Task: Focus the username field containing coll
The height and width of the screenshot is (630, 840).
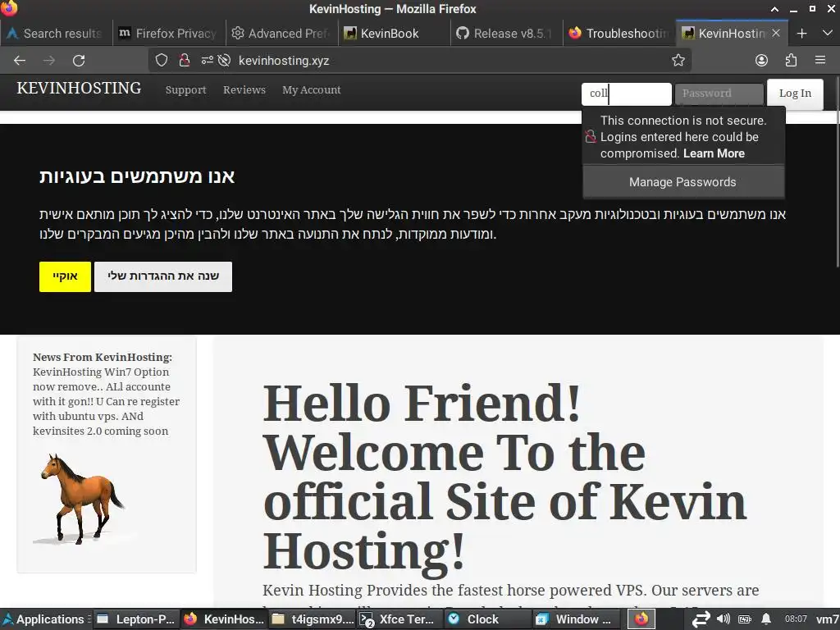Action: tap(626, 94)
